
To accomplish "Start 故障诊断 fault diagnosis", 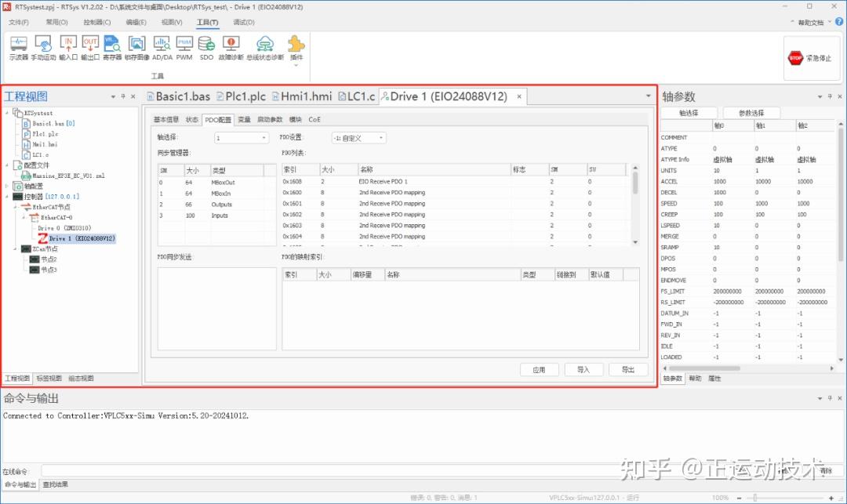I will (x=231, y=47).
